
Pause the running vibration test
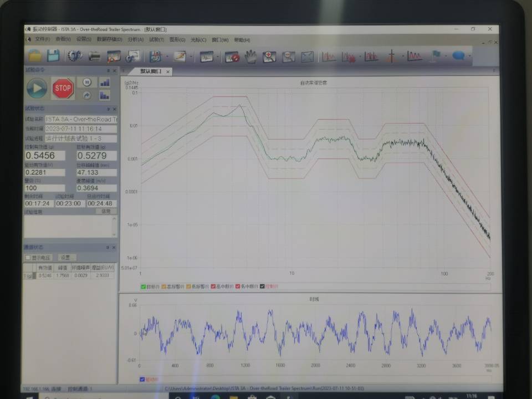click(x=87, y=82)
